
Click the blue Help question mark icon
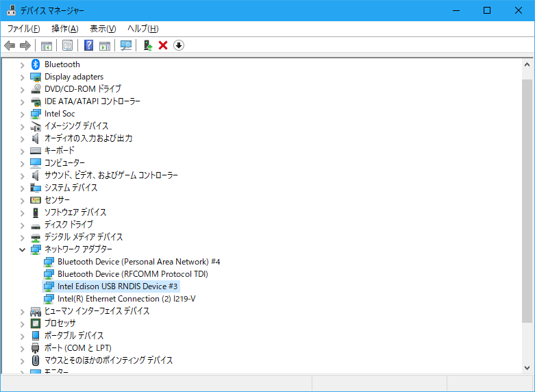tap(88, 45)
